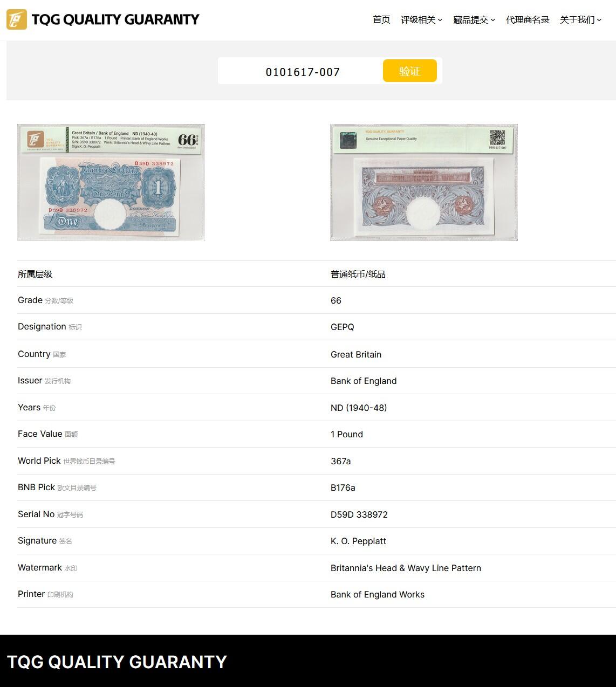The image size is (616, 687).
Task: Select the serial number D59D 338972
Action: 359,515
